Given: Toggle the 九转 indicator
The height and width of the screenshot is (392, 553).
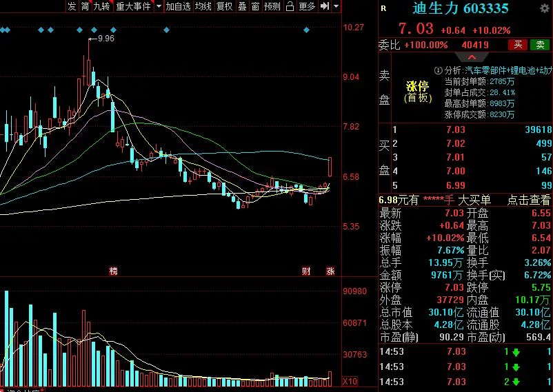Looking at the screenshot, I should click(x=101, y=6).
